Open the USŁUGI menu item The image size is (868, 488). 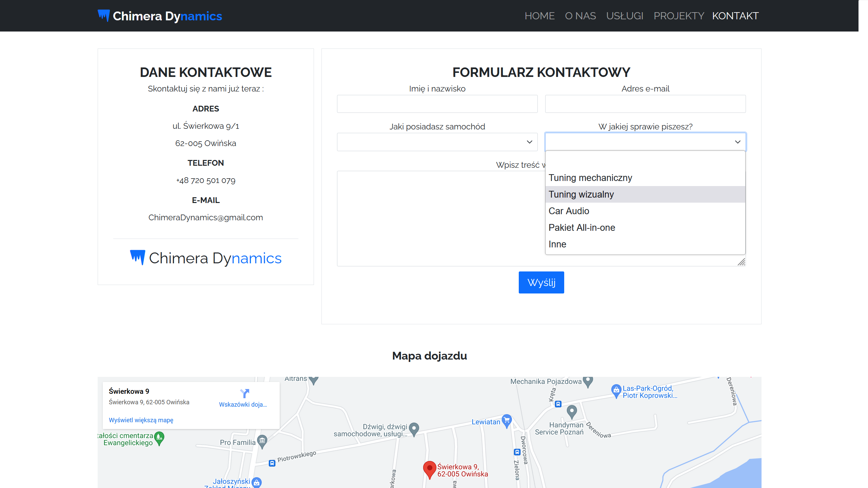point(625,16)
